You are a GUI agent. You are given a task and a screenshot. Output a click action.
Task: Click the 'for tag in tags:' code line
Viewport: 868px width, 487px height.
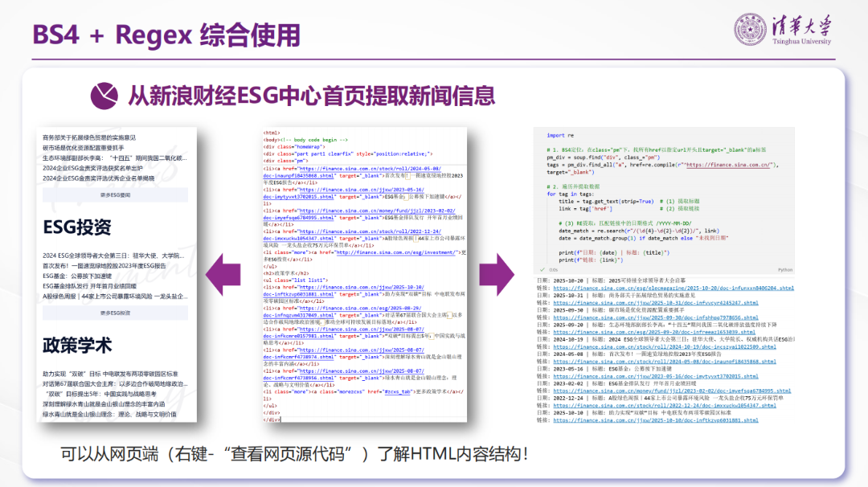tap(570, 194)
